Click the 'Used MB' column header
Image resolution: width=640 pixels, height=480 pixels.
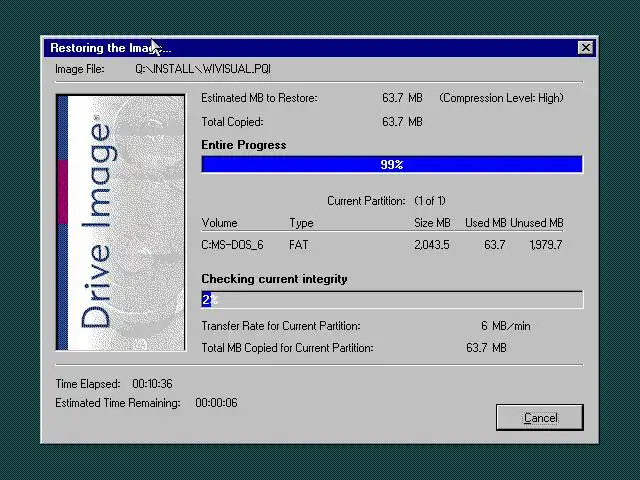tap(485, 223)
